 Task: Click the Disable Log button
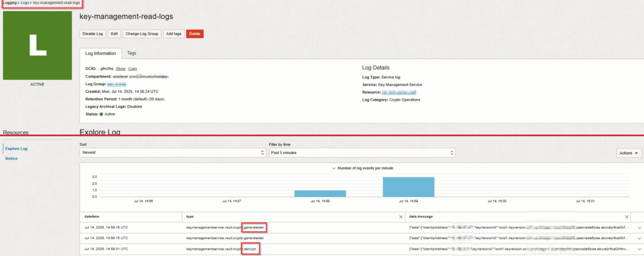pyautogui.click(x=92, y=34)
